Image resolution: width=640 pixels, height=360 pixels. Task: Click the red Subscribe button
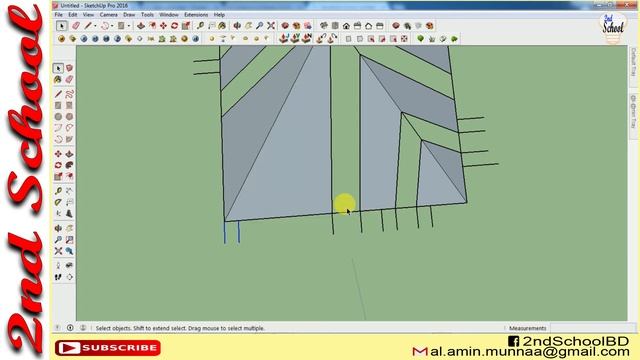pos(108,348)
